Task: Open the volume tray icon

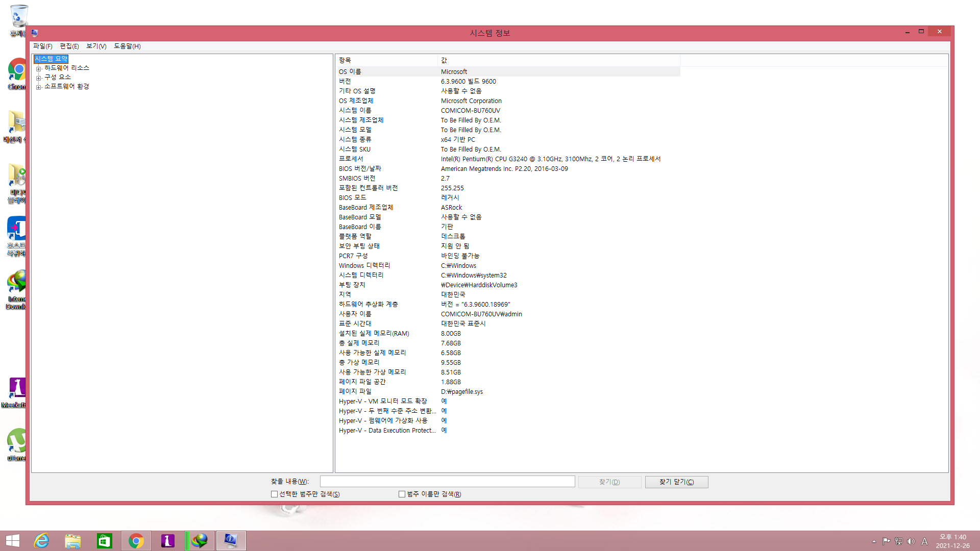Action: click(x=911, y=541)
